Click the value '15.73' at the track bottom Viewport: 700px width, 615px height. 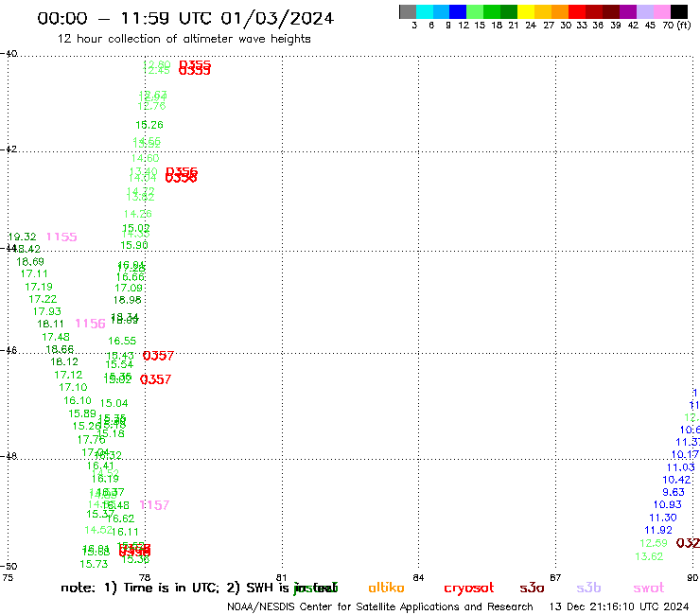(x=94, y=564)
